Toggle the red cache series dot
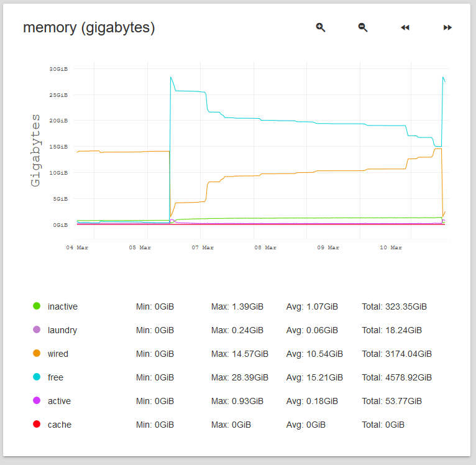This screenshot has height=465, width=476. pos(37,424)
